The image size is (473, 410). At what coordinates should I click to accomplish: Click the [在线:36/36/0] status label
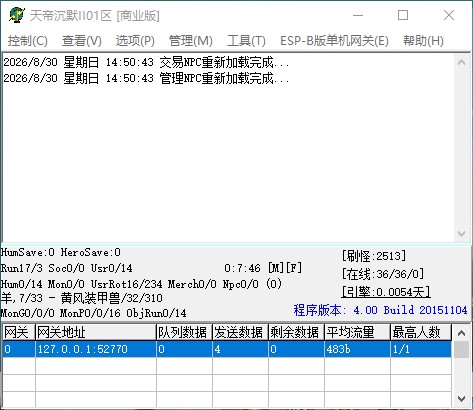383,274
